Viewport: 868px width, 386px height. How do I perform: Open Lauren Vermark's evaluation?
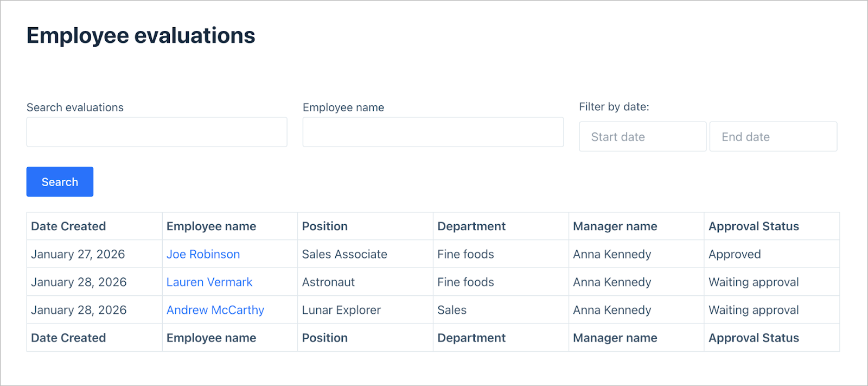(209, 282)
